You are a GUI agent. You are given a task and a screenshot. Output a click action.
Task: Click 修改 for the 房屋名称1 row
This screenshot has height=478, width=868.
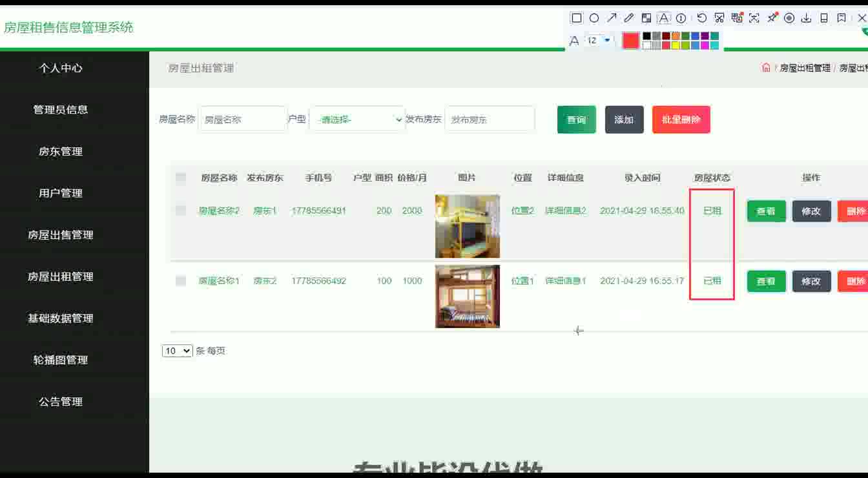(811, 281)
